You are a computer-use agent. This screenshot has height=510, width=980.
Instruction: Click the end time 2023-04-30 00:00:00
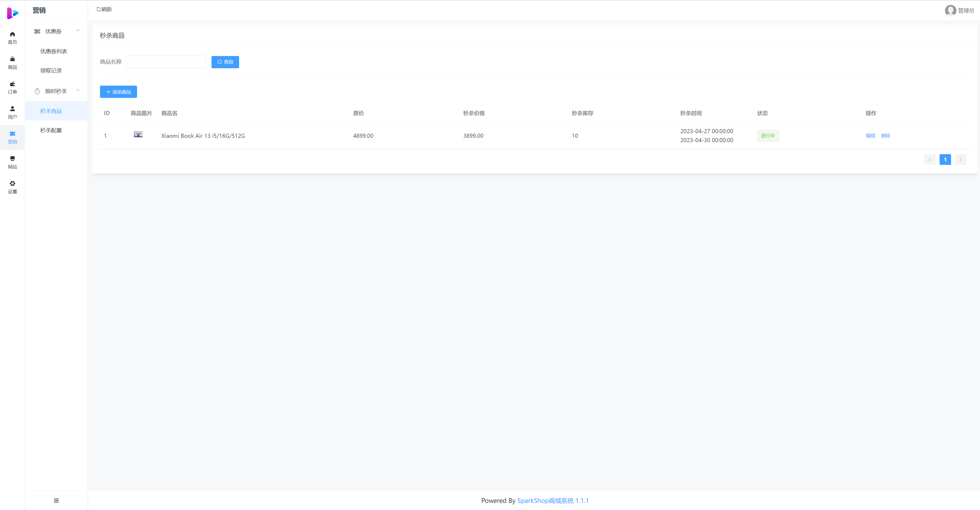tap(706, 140)
